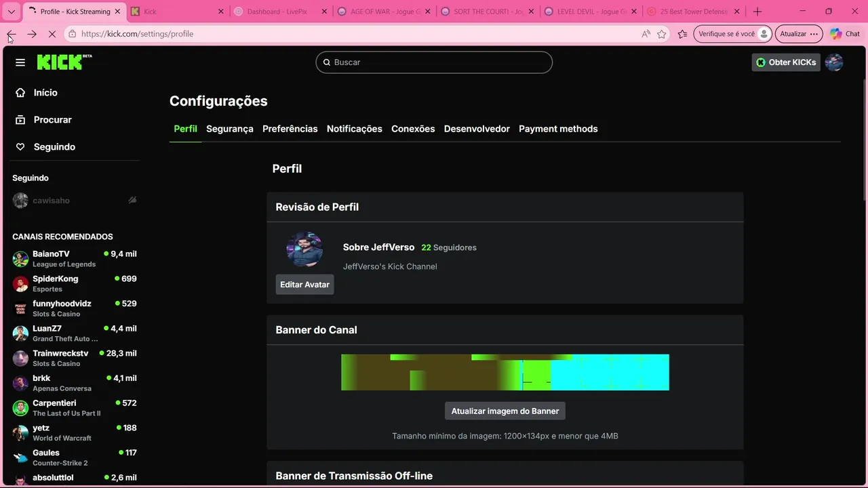Open the yetz channel

point(41,428)
